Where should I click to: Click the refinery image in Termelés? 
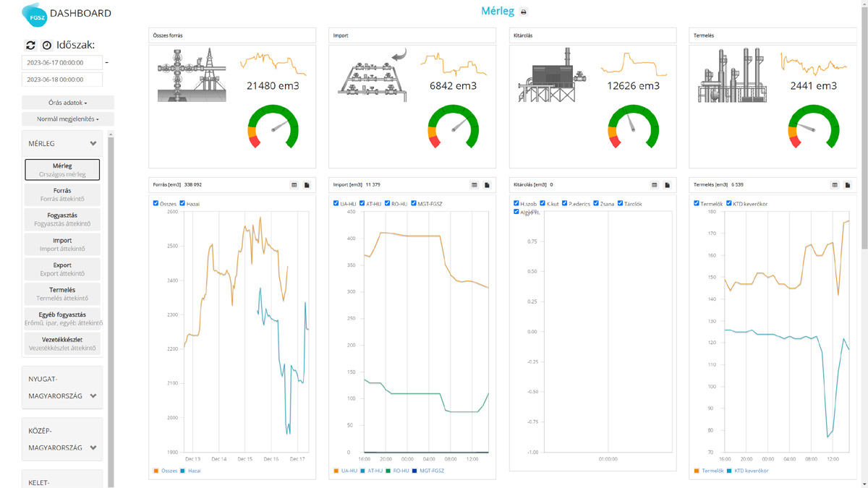(733, 75)
